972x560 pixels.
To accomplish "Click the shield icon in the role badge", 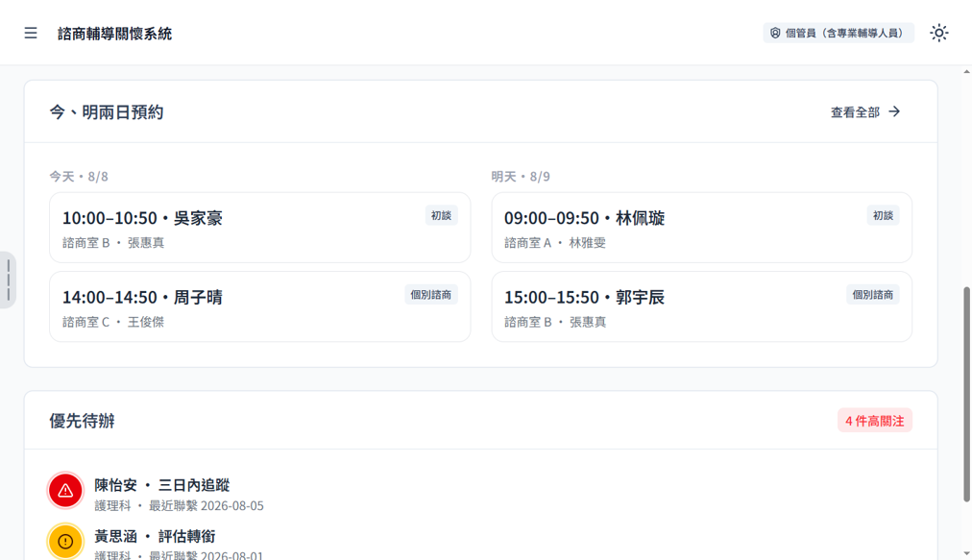I will (x=775, y=33).
